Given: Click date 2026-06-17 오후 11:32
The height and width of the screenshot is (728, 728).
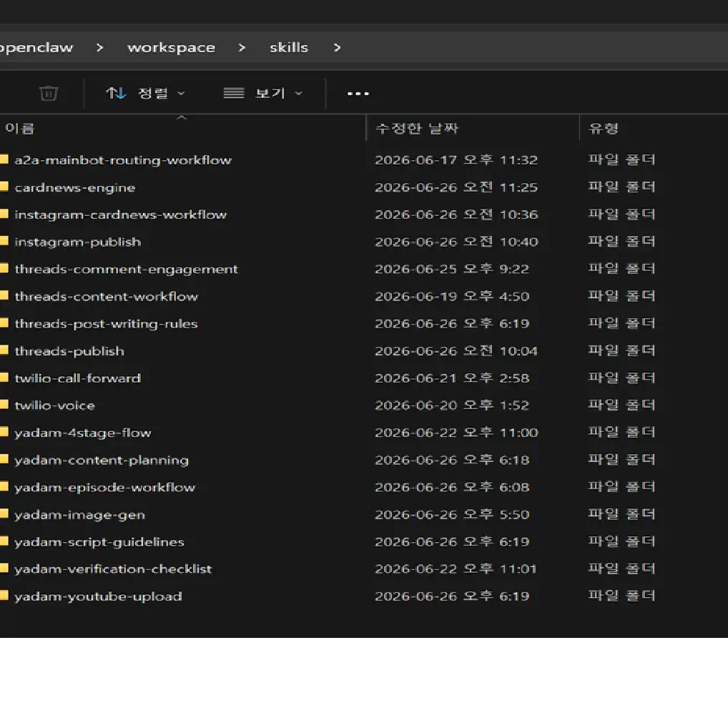Looking at the screenshot, I should point(456,160).
